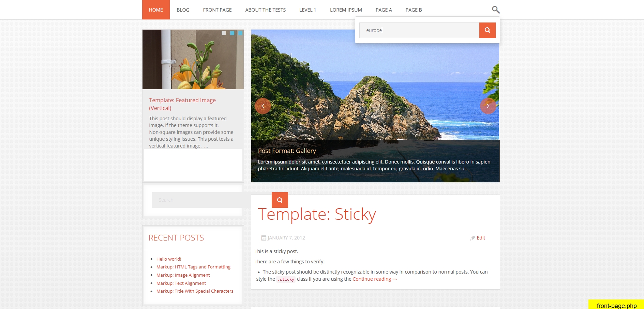Click the calendar icon next to January 7, 2012

pos(264,238)
